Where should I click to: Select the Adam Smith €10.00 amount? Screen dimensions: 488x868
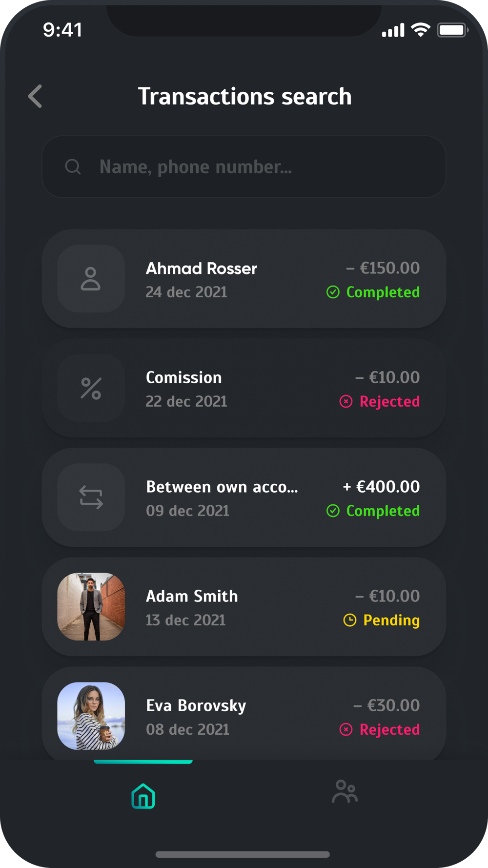pyautogui.click(x=387, y=596)
